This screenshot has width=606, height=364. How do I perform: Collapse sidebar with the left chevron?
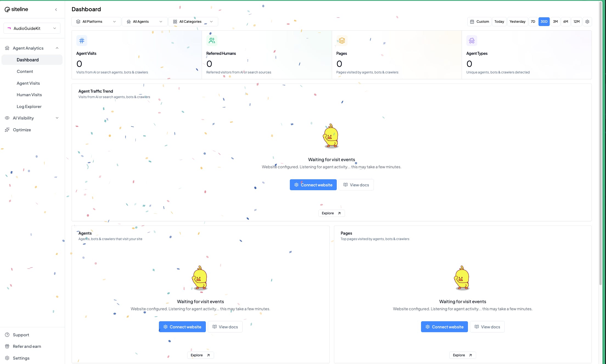56,10
